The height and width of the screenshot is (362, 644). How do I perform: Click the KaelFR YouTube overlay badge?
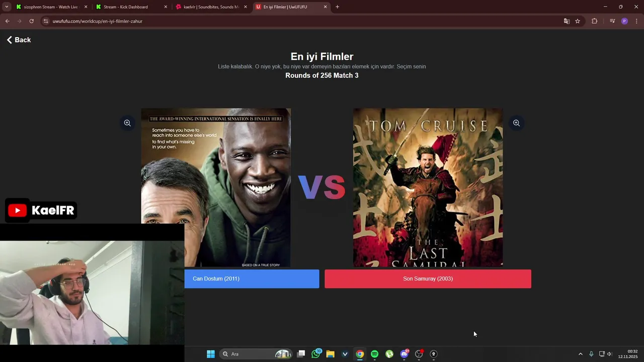41,210
